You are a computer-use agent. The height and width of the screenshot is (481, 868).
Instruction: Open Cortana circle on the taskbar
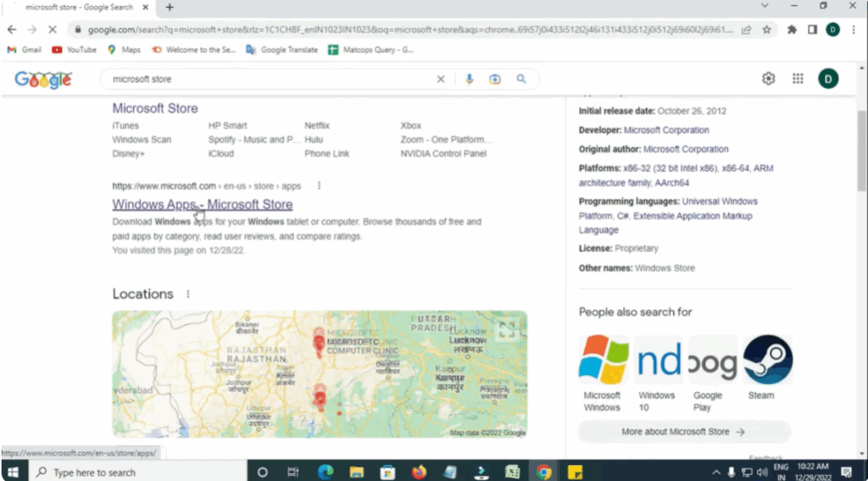click(263, 473)
